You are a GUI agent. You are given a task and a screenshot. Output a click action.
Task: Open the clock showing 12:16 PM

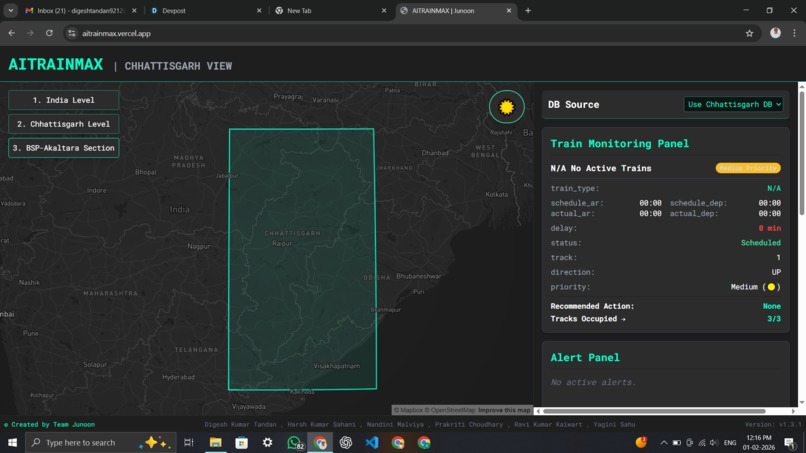click(759, 442)
